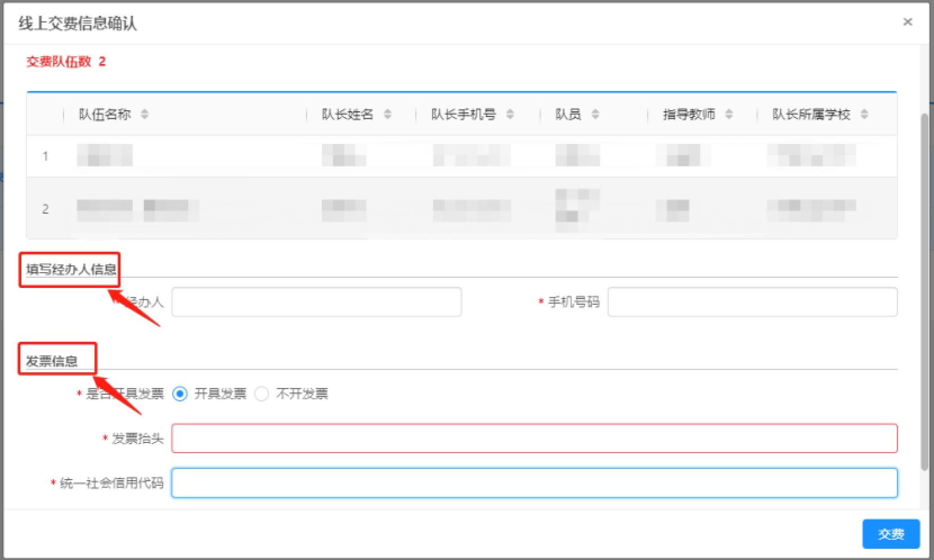
Task: Select the 开具发票 radio option
Action: [x=180, y=394]
